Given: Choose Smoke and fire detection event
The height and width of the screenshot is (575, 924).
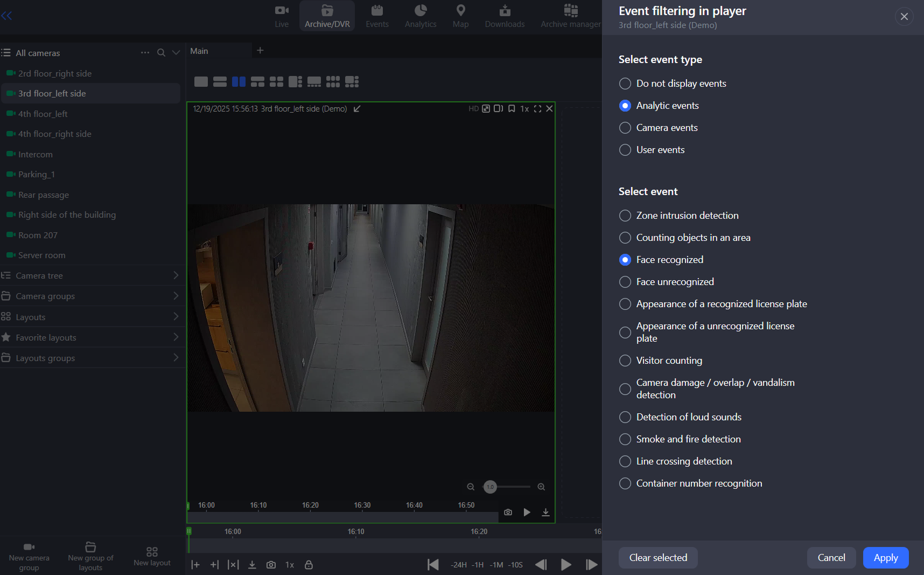Looking at the screenshot, I should click(625, 439).
